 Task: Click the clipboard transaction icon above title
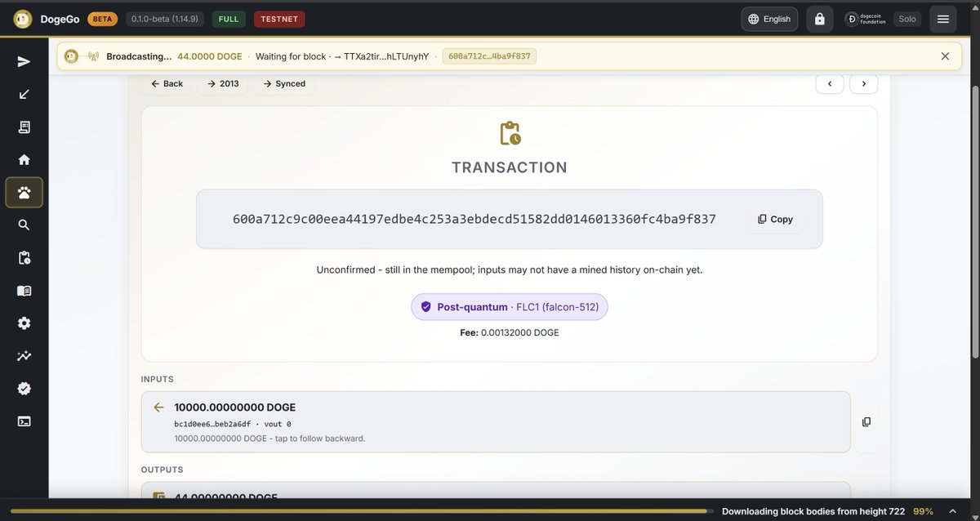(510, 133)
